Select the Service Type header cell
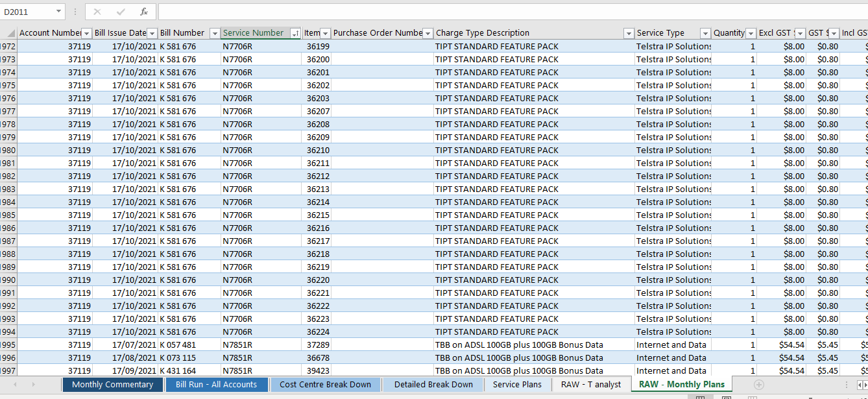 pyautogui.click(x=673, y=33)
